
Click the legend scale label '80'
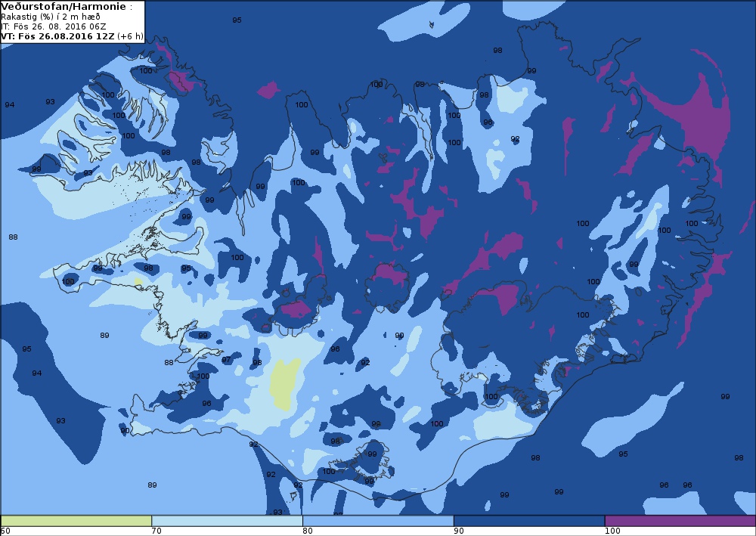click(308, 531)
